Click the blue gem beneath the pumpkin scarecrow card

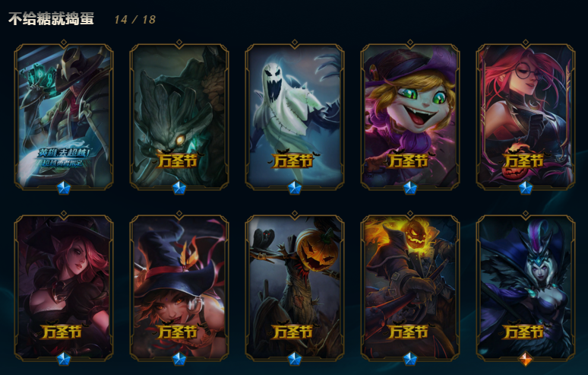294,359
